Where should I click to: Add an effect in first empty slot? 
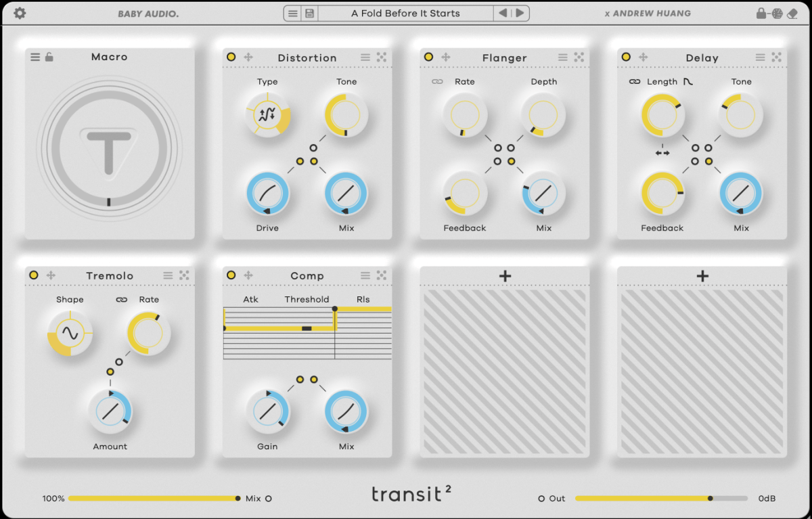click(x=505, y=276)
